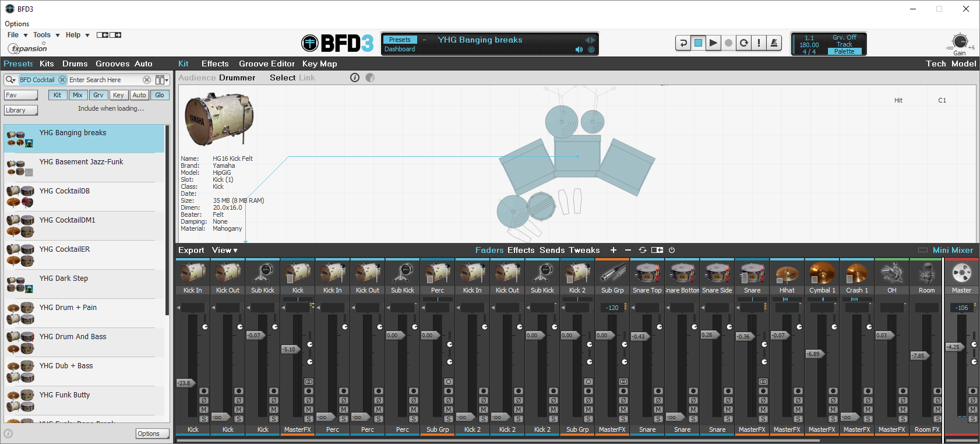Open the Library filter dropdown

[x=21, y=110]
